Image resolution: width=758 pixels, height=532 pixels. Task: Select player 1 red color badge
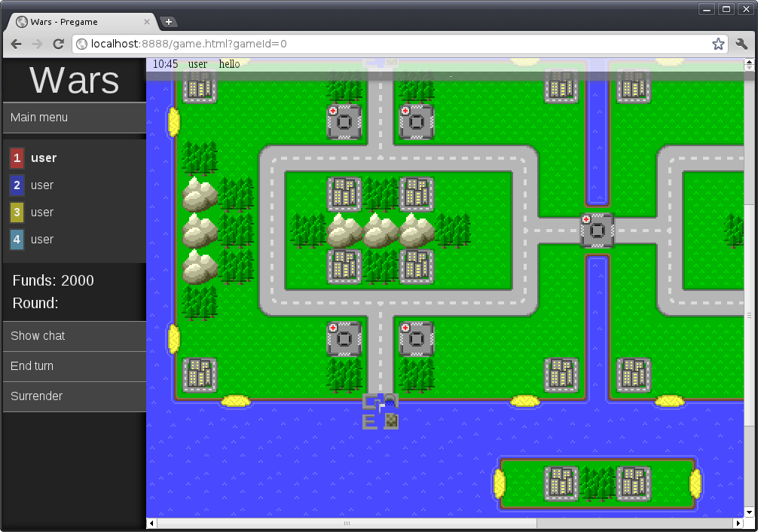pyautogui.click(x=17, y=158)
